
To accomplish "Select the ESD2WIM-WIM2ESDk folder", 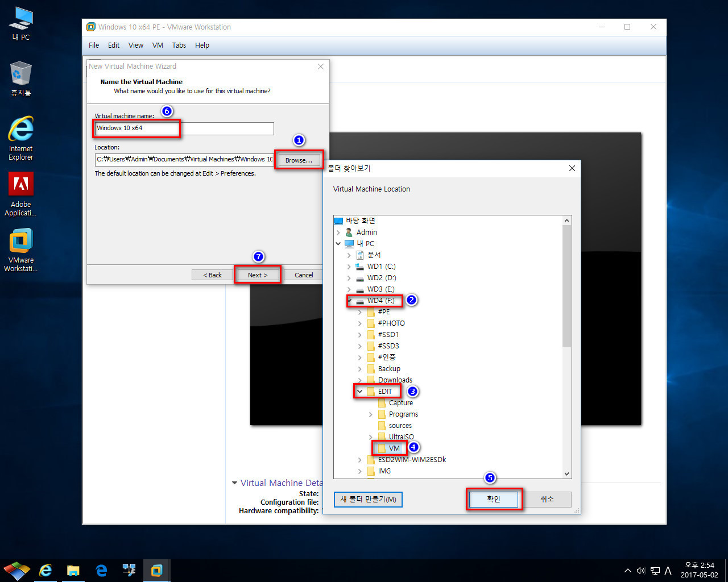I will [x=412, y=459].
